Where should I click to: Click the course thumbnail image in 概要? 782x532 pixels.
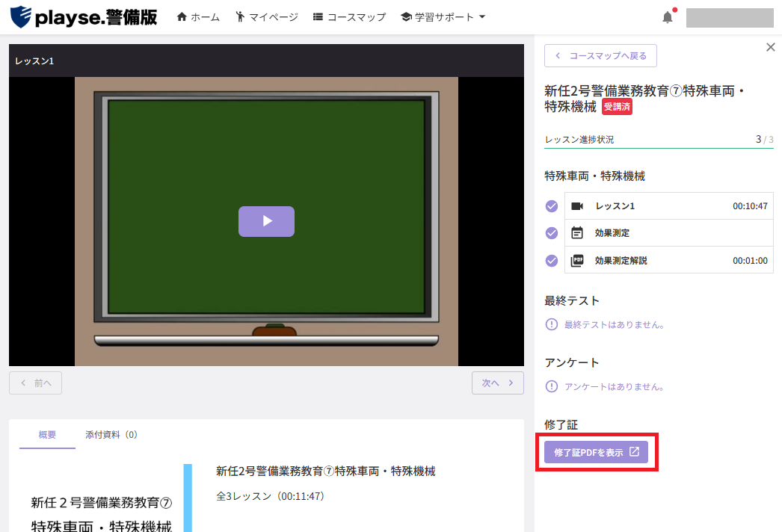[105, 498]
